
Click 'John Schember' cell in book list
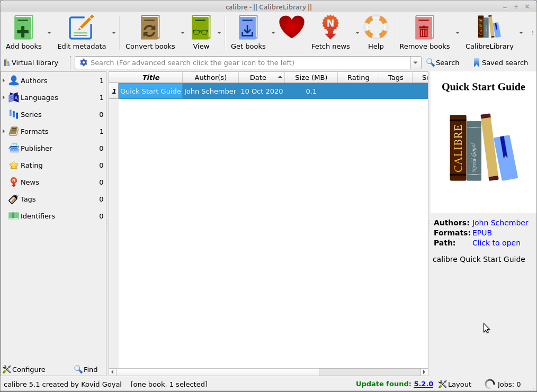210,92
